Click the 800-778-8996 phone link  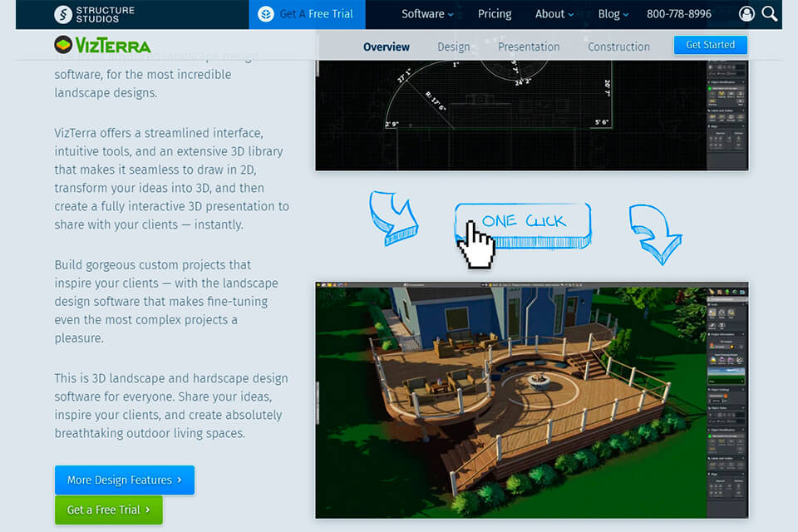678,13
